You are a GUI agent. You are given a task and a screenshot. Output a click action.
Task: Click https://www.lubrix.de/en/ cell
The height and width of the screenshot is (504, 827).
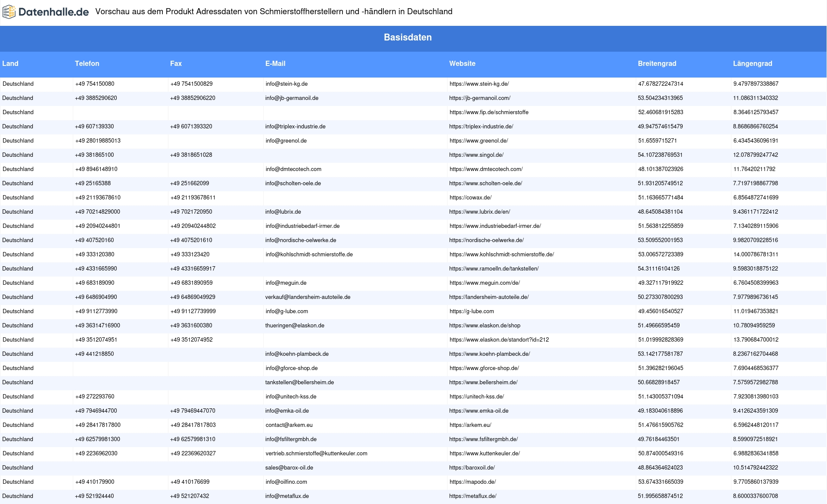point(541,212)
